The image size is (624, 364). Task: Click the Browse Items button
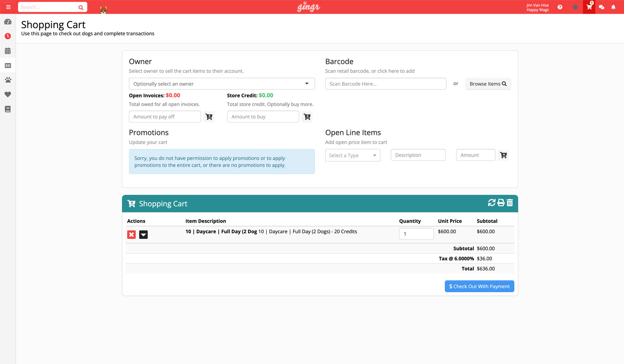point(488,84)
